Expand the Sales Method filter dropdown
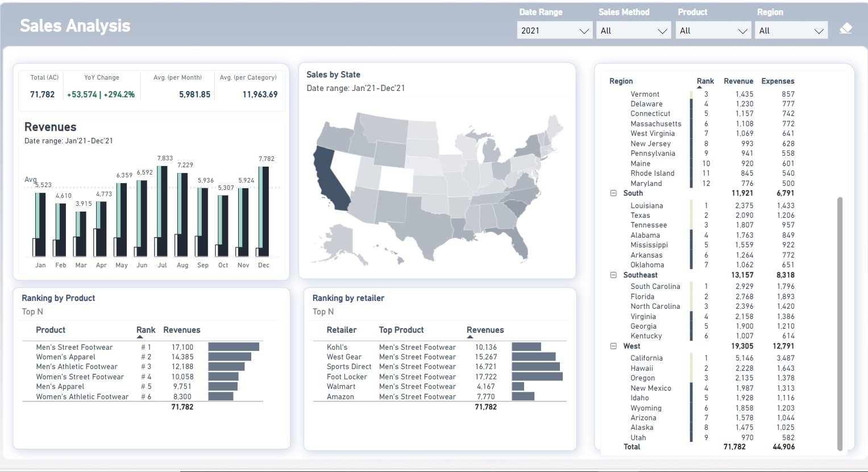 [633, 31]
